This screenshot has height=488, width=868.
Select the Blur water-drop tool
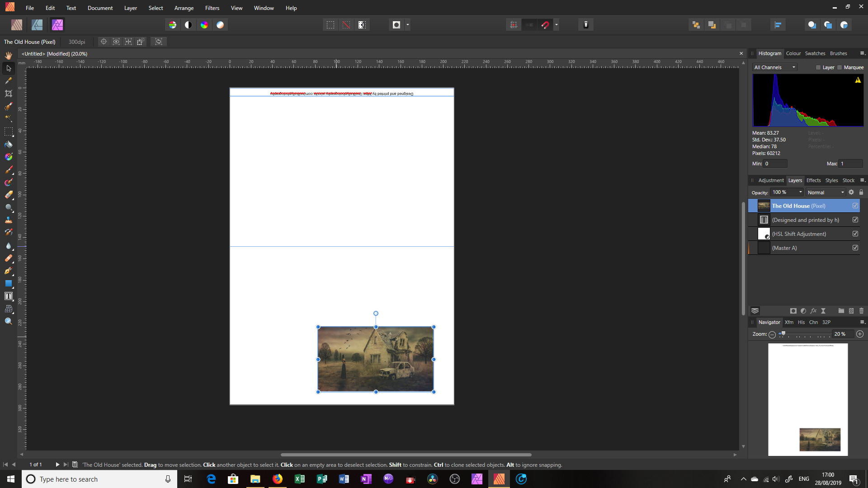pyautogui.click(x=9, y=246)
